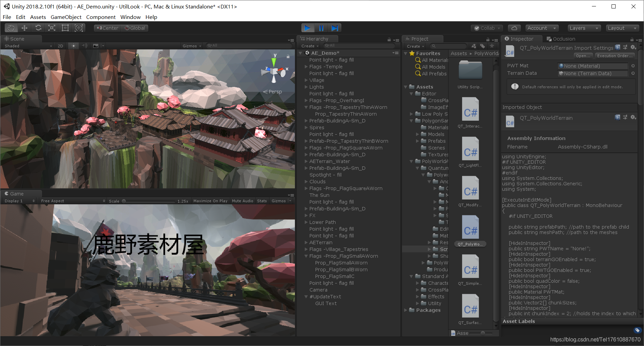Open the Window menu
644x346 pixels.
pyautogui.click(x=130, y=17)
